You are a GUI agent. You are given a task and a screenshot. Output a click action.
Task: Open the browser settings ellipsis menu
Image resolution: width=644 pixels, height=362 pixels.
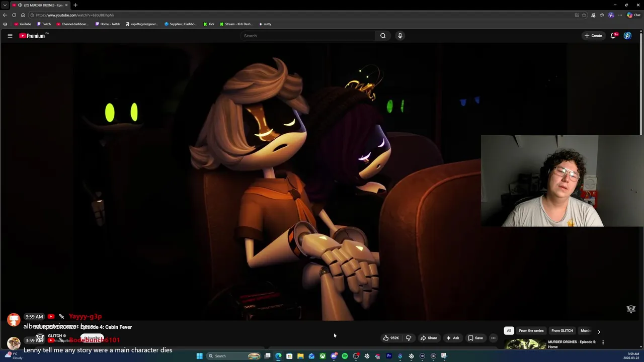[620, 15]
